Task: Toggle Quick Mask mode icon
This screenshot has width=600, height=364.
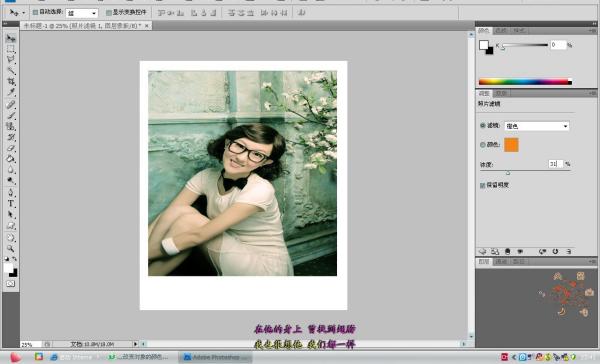Action: coord(11,284)
